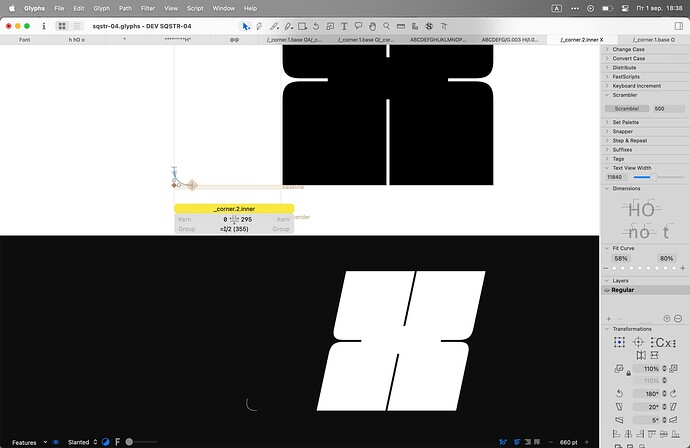Choose the crosshair transformation origin icon
Screen dimensions: 690x448
pyautogui.click(x=639, y=342)
